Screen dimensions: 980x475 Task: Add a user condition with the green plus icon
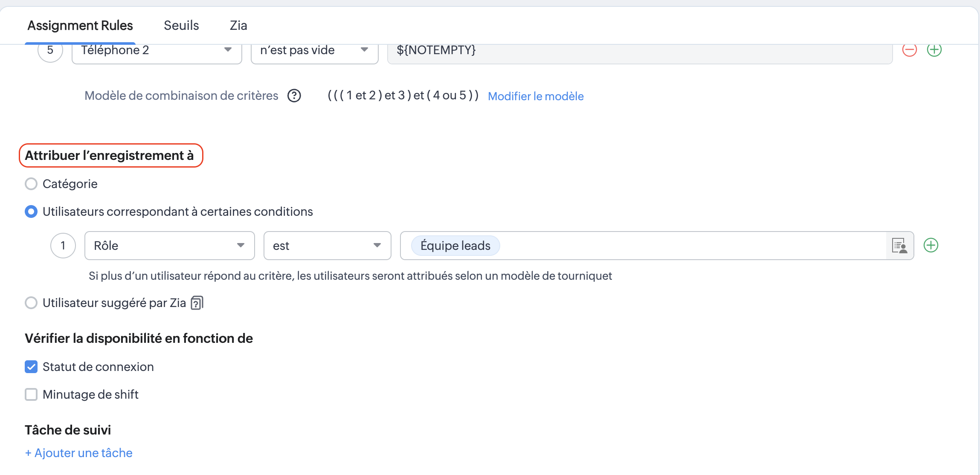click(931, 245)
